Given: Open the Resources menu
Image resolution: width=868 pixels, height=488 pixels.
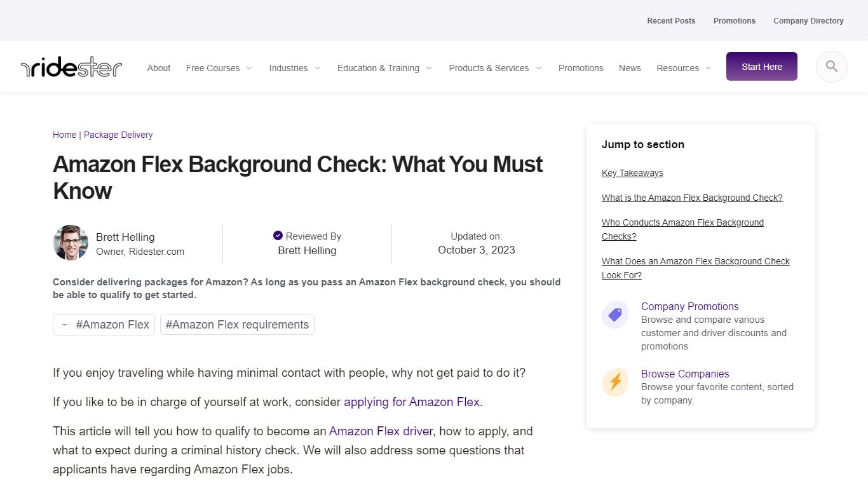Looking at the screenshot, I should 677,68.
